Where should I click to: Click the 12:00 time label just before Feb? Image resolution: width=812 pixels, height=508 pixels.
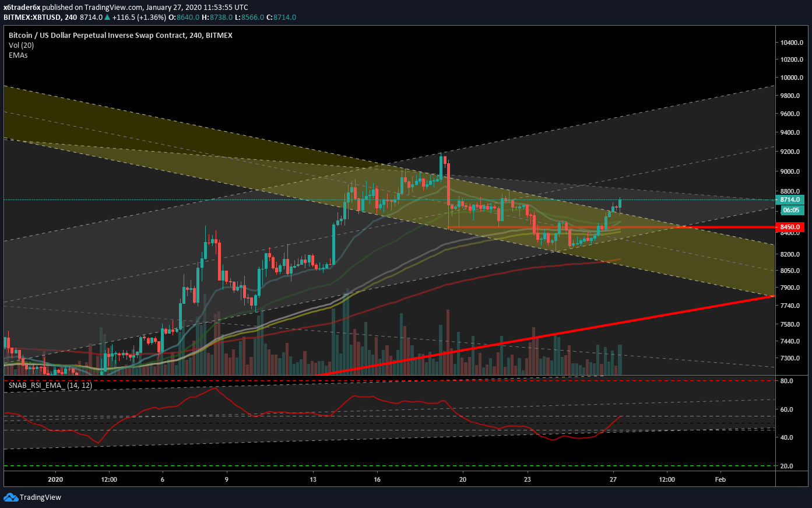(x=667, y=479)
